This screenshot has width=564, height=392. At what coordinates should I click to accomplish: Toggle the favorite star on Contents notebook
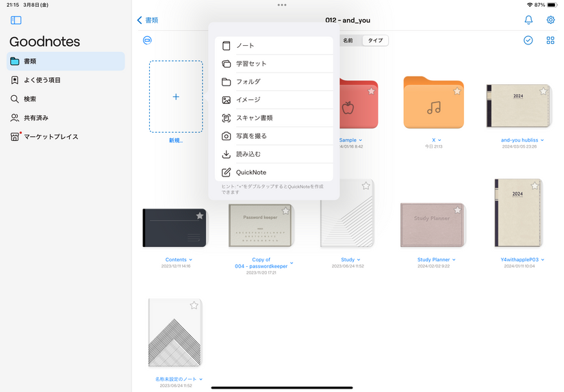tap(200, 215)
